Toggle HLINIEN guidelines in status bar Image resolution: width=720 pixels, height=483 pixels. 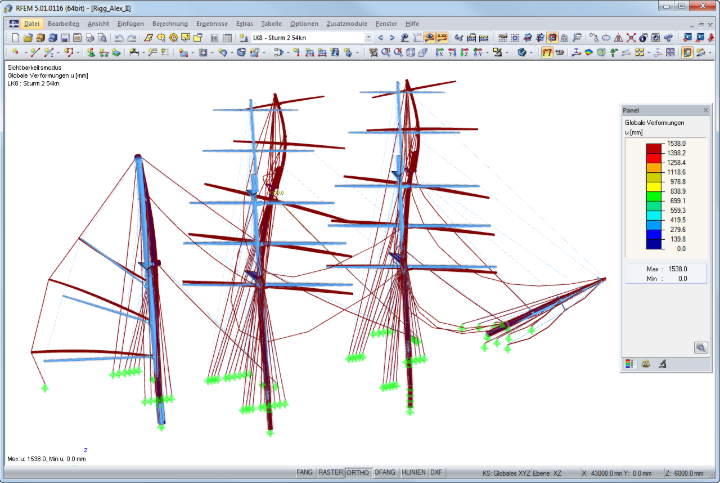click(414, 472)
